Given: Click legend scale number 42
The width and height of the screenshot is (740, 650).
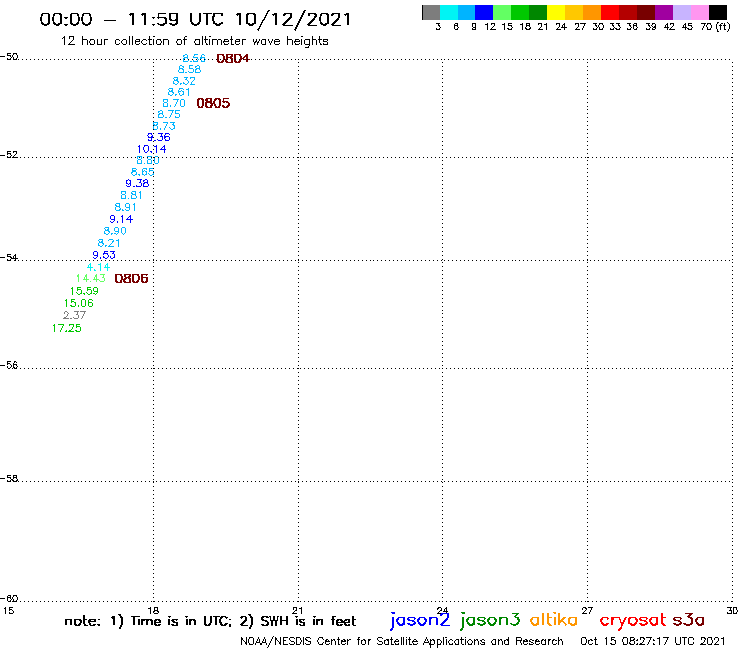Looking at the screenshot, I should (670, 27).
